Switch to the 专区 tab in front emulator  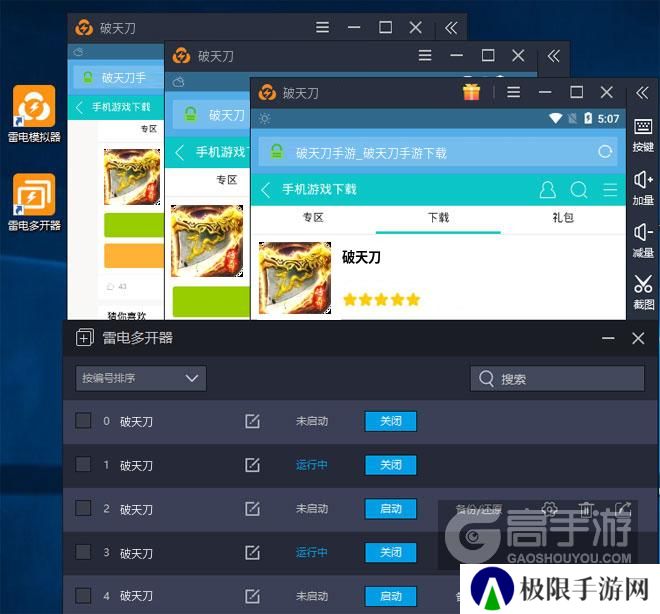pos(313,218)
